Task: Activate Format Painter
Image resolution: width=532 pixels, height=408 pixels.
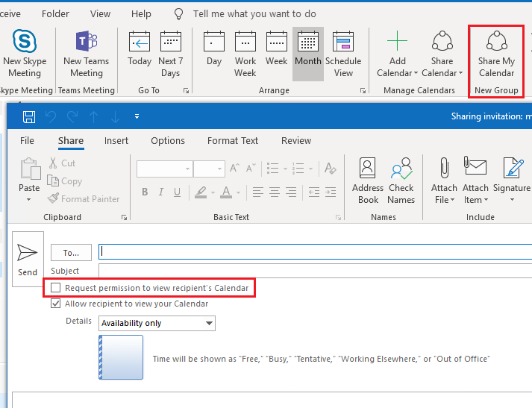Action: coord(84,198)
